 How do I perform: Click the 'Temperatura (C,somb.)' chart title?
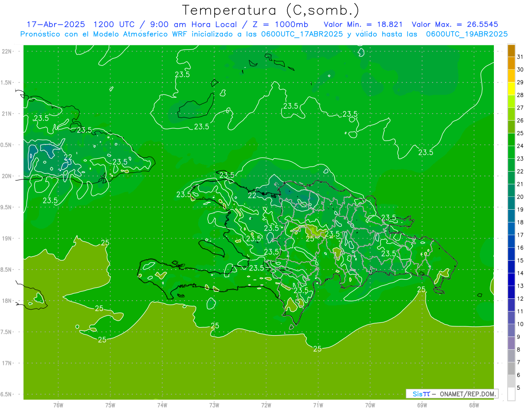tap(270, 10)
